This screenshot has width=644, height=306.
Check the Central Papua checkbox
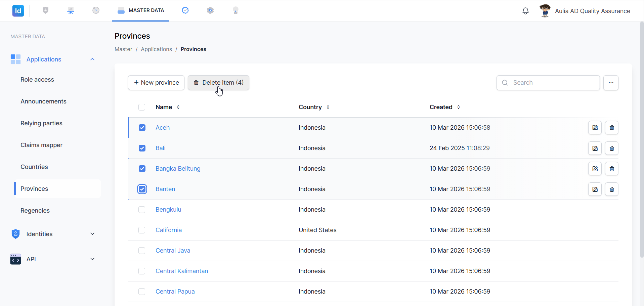[142, 292]
